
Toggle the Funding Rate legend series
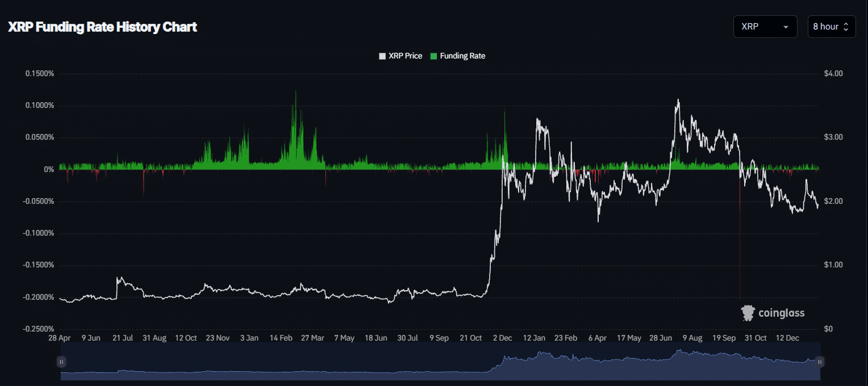[462, 56]
